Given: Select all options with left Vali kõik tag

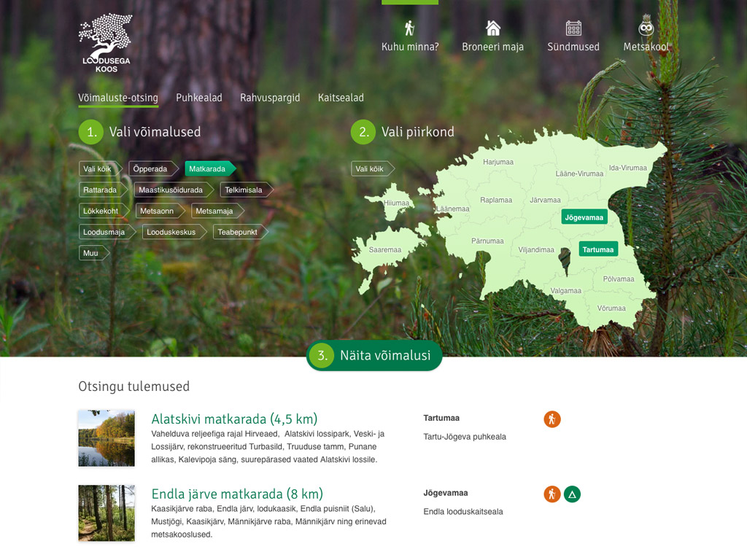Looking at the screenshot, I should pyautogui.click(x=98, y=169).
